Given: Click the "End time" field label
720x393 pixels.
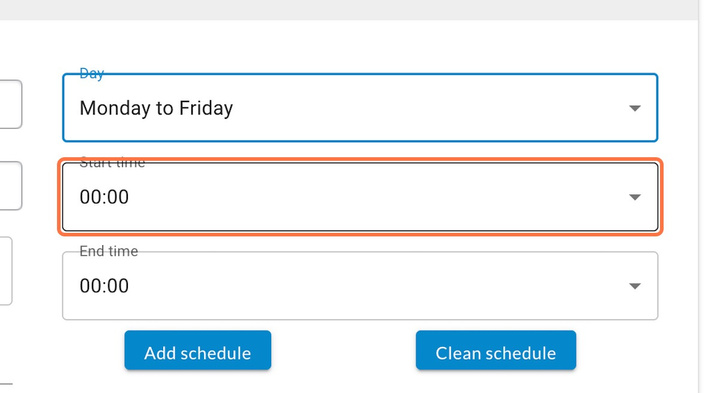Looking at the screenshot, I should (109, 251).
